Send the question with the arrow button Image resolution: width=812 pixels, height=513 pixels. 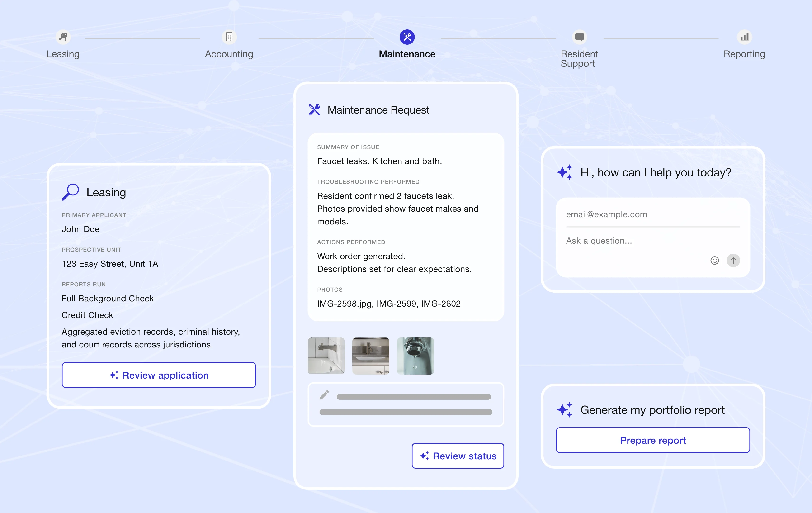[x=733, y=260]
